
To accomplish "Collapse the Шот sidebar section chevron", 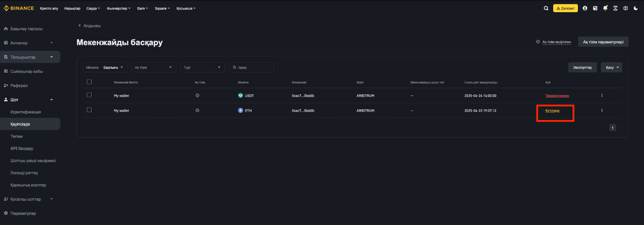I will (x=51, y=100).
